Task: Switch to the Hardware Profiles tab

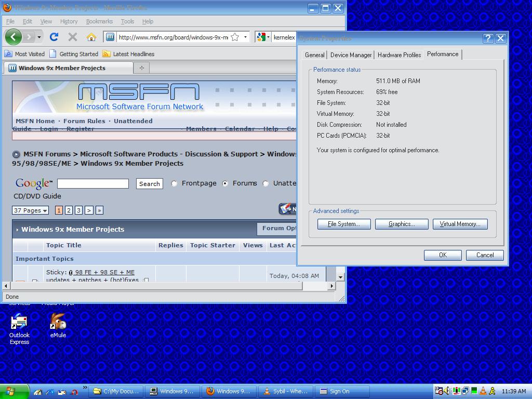Action: pos(399,55)
